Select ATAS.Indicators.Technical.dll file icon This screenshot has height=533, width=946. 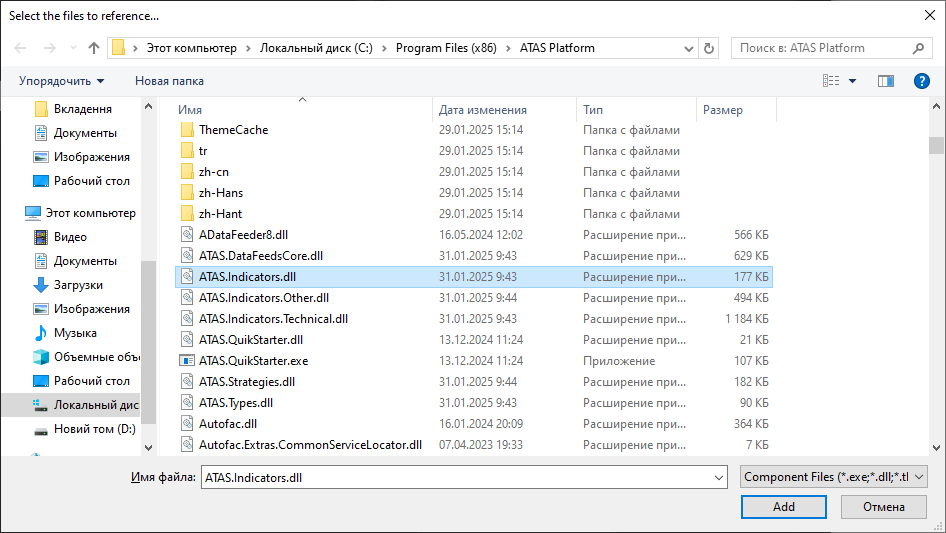coord(187,319)
